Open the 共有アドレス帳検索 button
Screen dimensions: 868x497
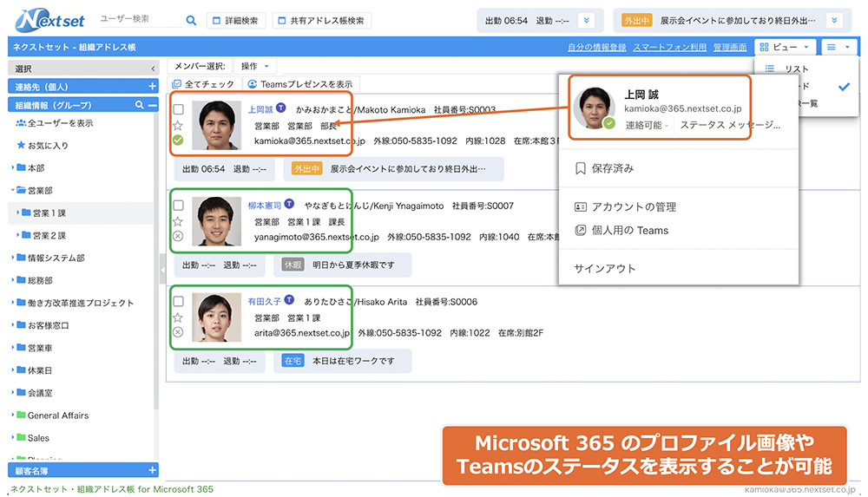(321, 21)
